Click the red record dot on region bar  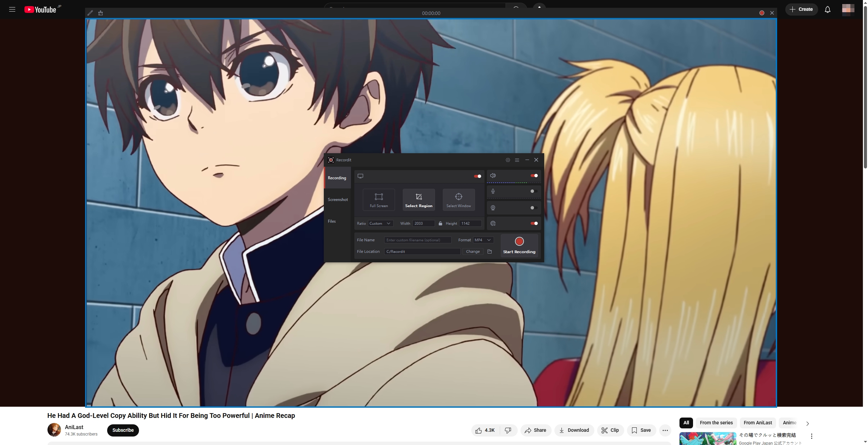[762, 13]
